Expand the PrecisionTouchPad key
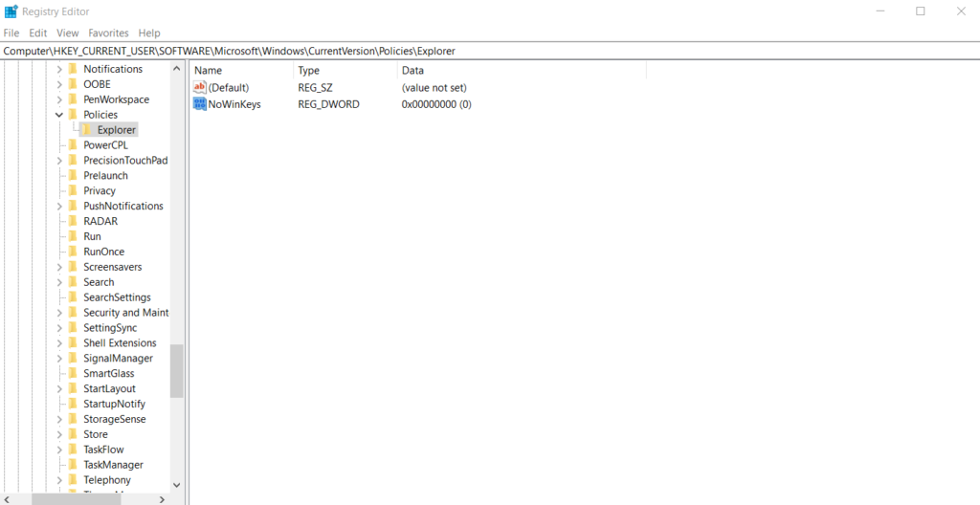980x505 pixels. pos(59,161)
